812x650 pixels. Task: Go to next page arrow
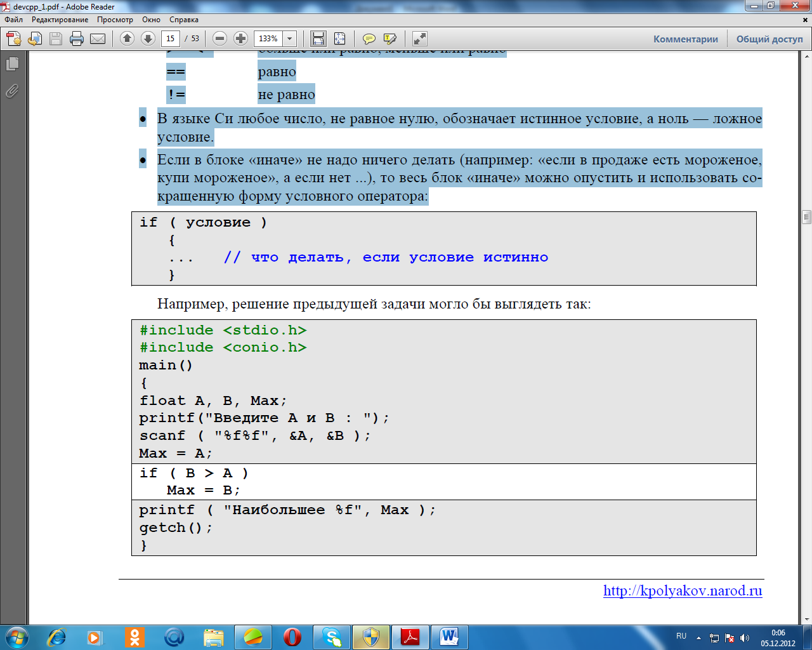148,39
